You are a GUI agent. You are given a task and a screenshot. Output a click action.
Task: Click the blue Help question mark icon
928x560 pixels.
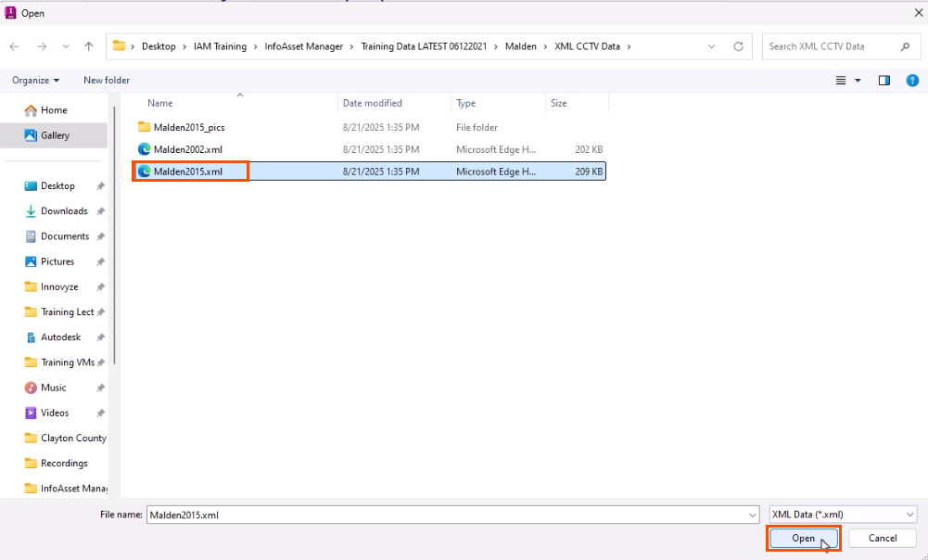pyautogui.click(x=911, y=81)
